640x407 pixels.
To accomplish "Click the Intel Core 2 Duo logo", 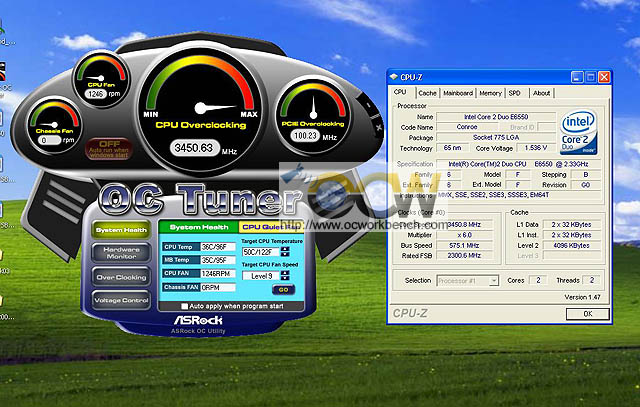I will 578,132.
